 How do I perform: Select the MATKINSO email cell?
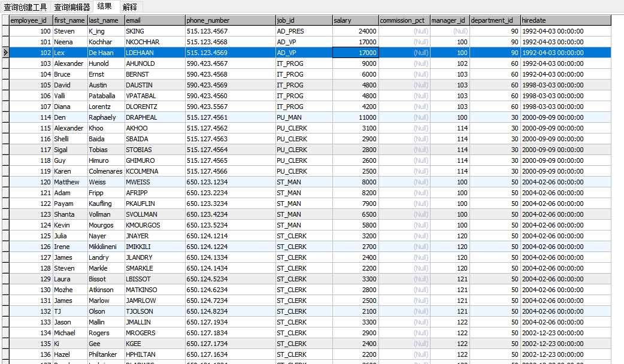[x=155, y=289]
